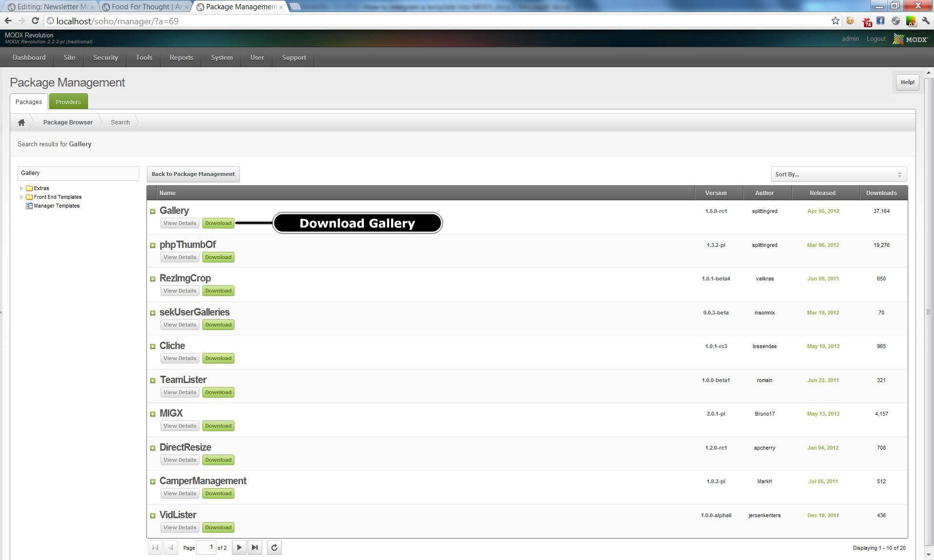Expand VidLister row plus icon
The height and width of the screenshot is (560, 934).
[x=153, y=516]
